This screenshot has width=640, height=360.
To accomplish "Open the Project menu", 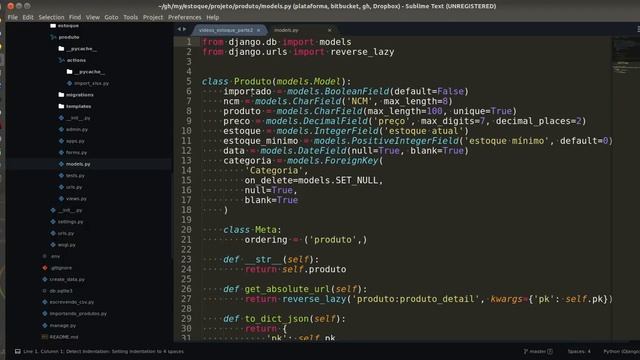I will click(x=153, y=17).
